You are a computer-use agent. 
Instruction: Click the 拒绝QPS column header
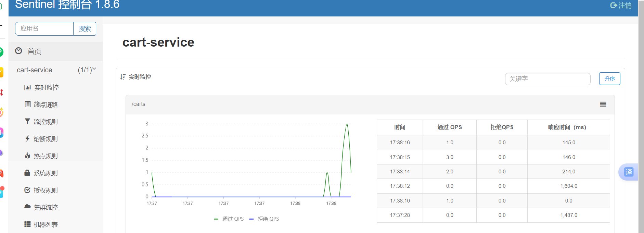(x=502, y=127)
